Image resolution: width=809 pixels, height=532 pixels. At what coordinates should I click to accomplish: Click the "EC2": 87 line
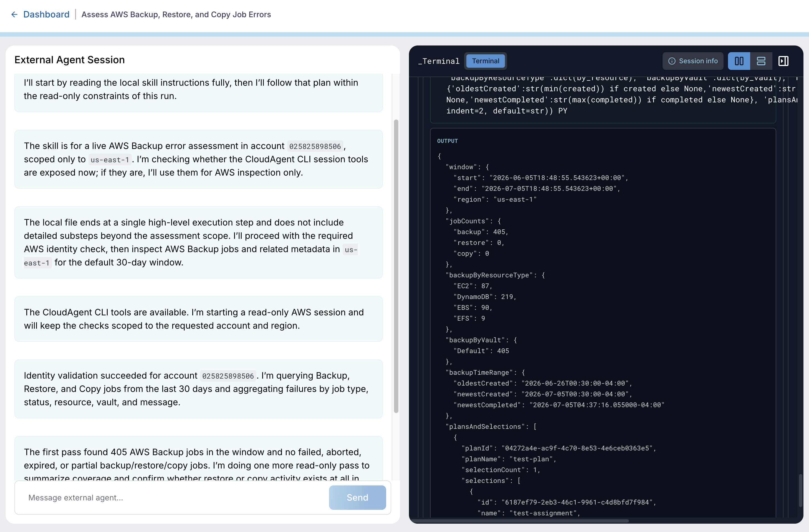[473, 286]
